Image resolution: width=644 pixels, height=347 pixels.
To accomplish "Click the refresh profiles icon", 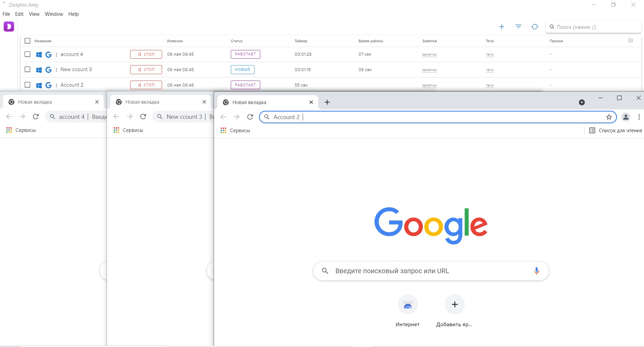I will coord(535,27).
